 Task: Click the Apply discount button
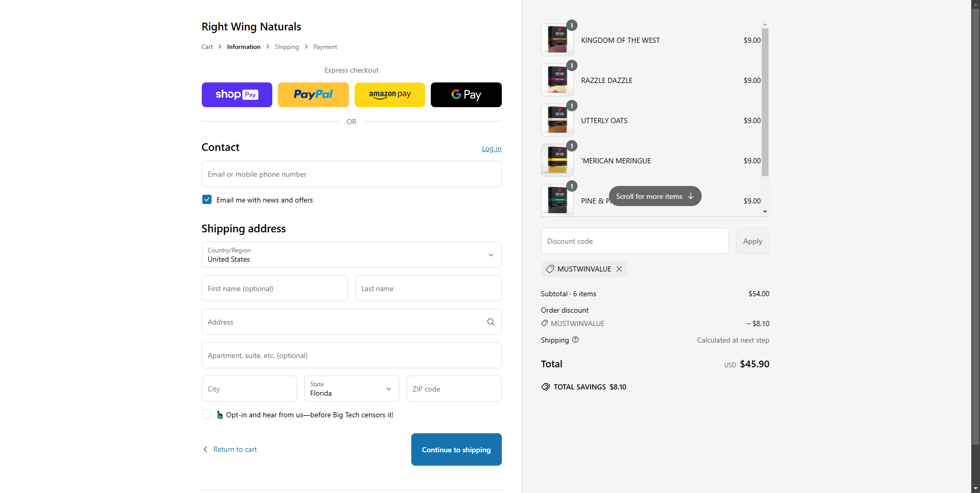(752, 241)
